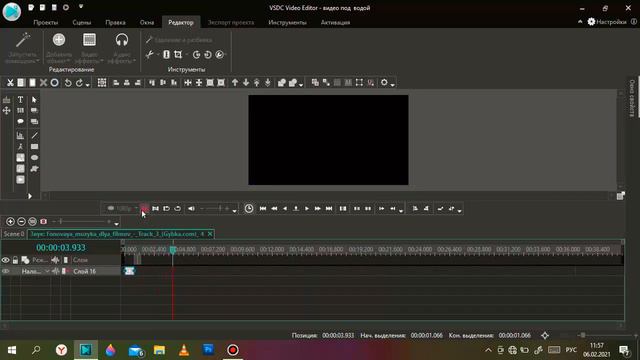This screenshot has height=360, width=640.
Task: Click the Play forward button
Action: click(307, 209)
